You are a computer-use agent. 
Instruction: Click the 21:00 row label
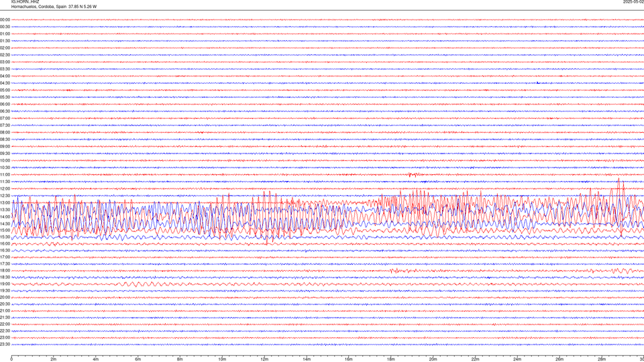pyautogui.click(x=5, y=310)
